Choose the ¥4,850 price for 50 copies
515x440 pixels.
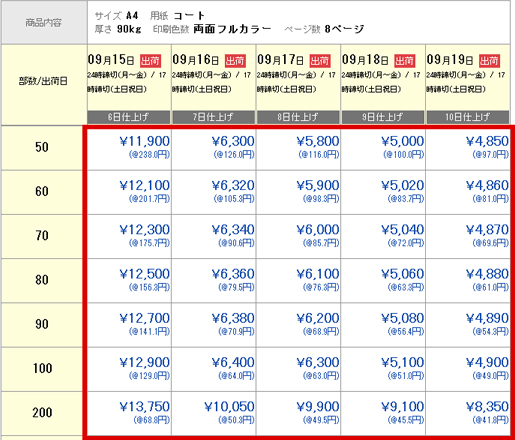pos(487,141)
